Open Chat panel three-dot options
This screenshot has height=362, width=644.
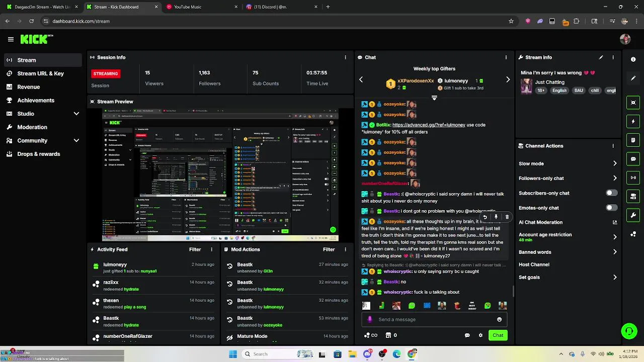coord(506,57)
